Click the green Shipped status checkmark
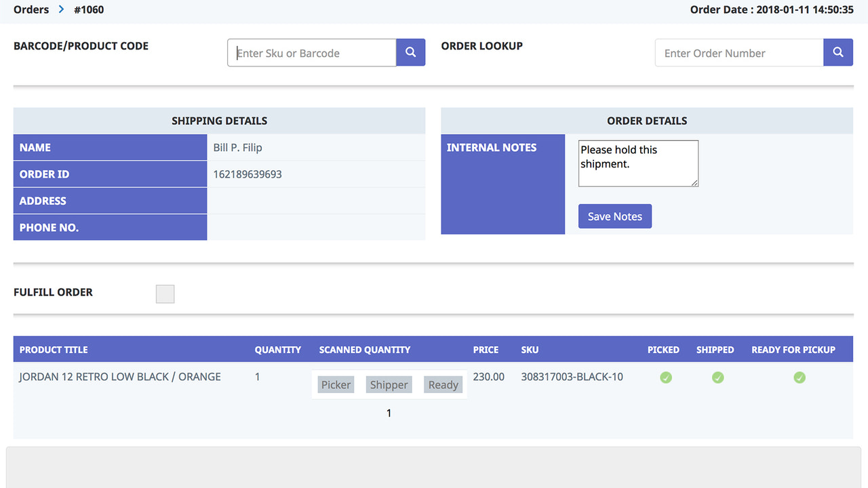The image size is (868, 488). tap(717, 377)
